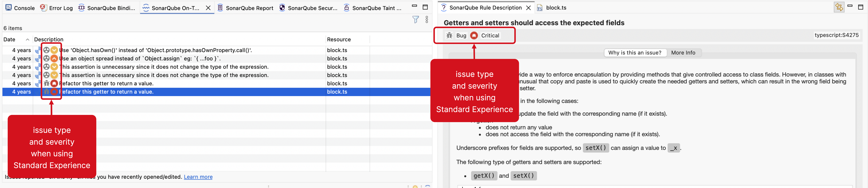Select the 'Why is this an issue?' tab
The width and height of the screenshot is (868, 188).
tap(635, 53)
